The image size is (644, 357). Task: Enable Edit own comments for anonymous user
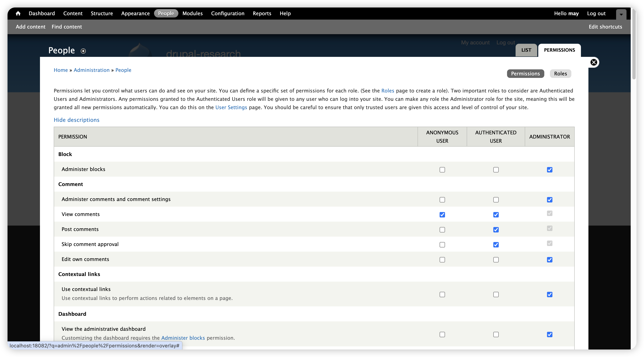tap(442, 260)
